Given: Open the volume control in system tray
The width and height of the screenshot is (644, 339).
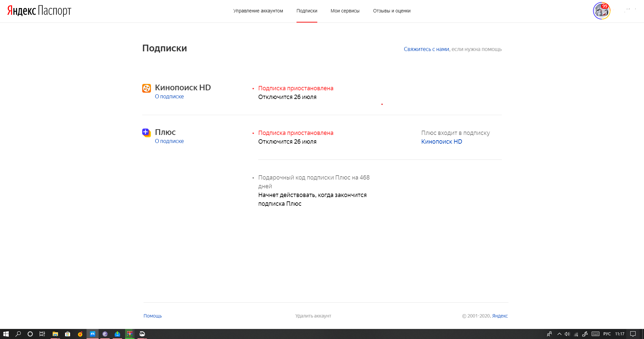Looking at the screenshot, I should [567, 334].
